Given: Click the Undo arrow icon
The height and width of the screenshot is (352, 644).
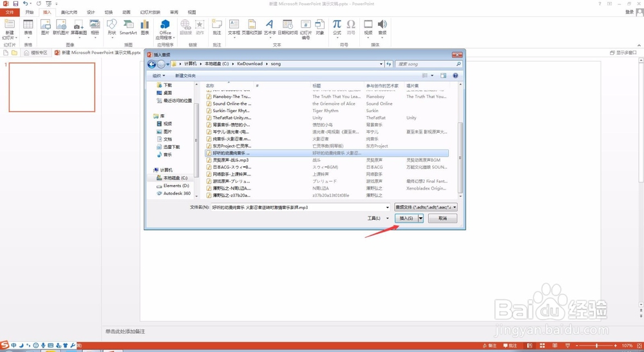Looking at the screenshot, I should [x=26, y=4].
